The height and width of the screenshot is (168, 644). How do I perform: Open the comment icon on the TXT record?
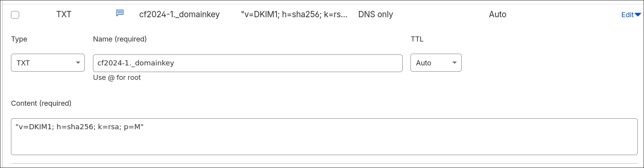tap(120, 13)
